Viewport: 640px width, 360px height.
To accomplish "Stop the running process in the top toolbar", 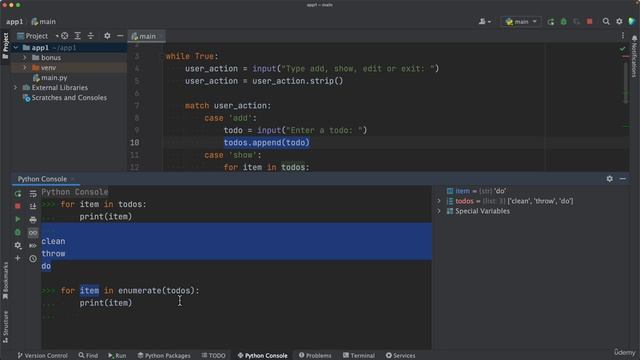I will [589, 22].
